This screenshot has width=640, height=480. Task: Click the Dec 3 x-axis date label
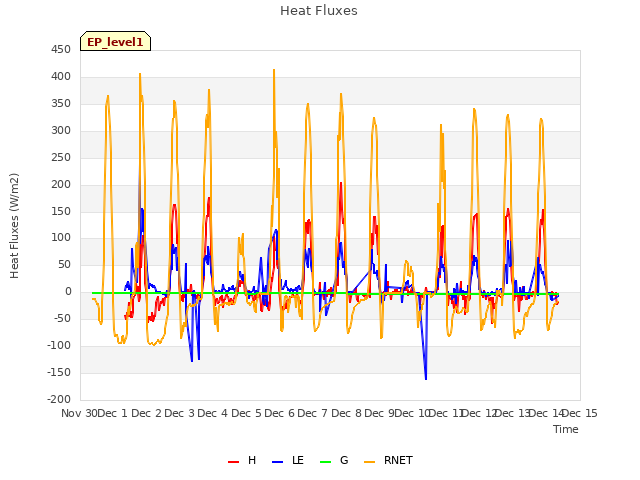[x=180, y=413]
